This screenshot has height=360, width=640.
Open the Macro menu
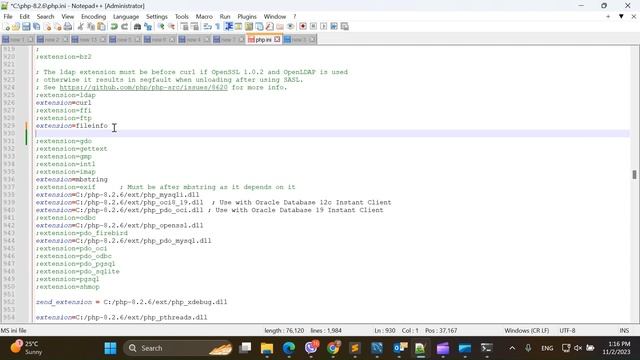[x=204, y=16]
